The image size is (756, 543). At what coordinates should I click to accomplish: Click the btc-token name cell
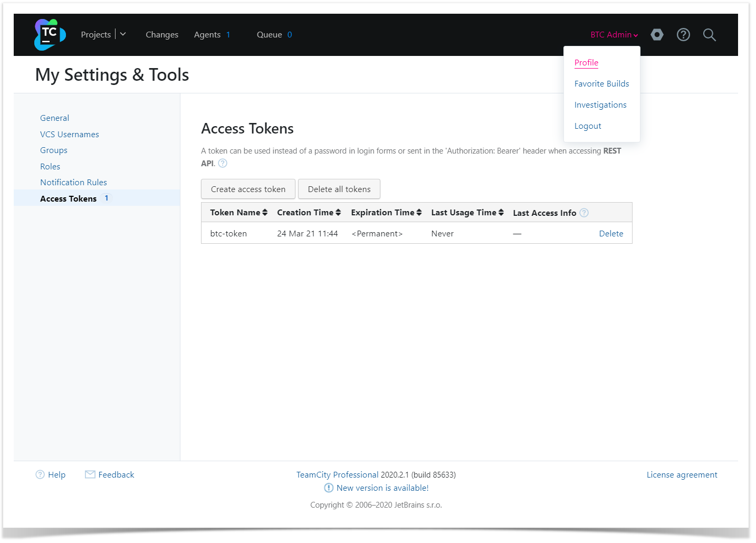tap(228, 233)
